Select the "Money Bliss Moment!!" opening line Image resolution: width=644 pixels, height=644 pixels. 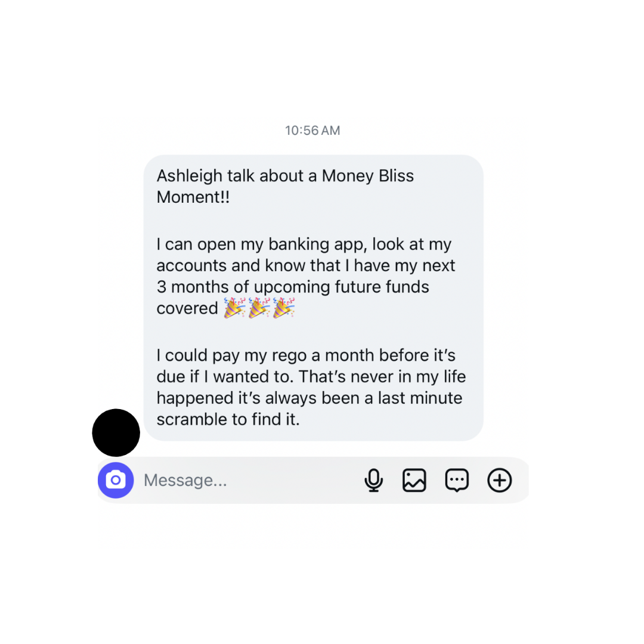point(285,187)
